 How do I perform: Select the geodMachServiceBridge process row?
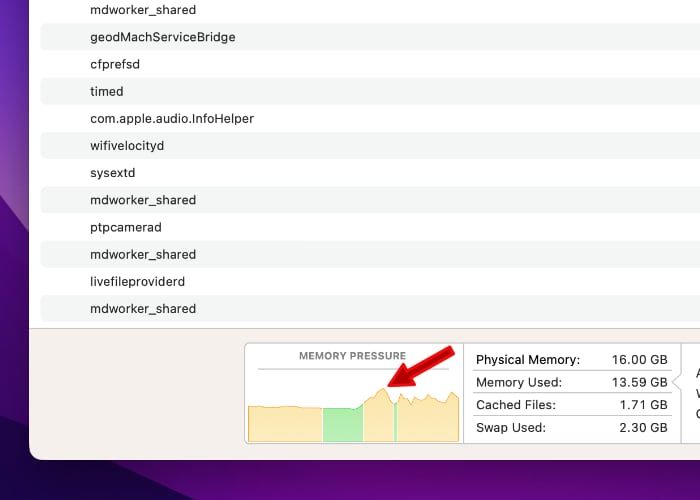(x=162, y=37)
